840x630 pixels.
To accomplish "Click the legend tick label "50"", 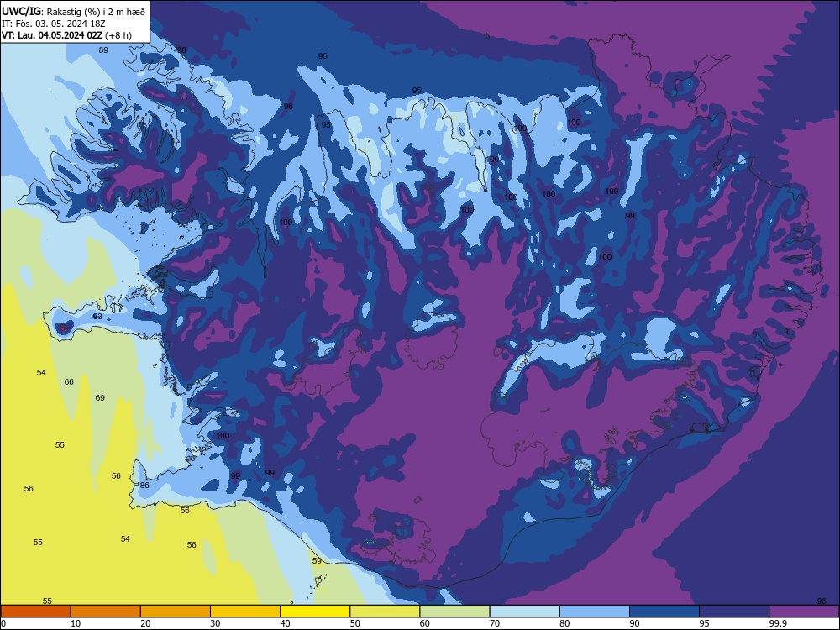I will pyautogui.click(x=355, y=623).
